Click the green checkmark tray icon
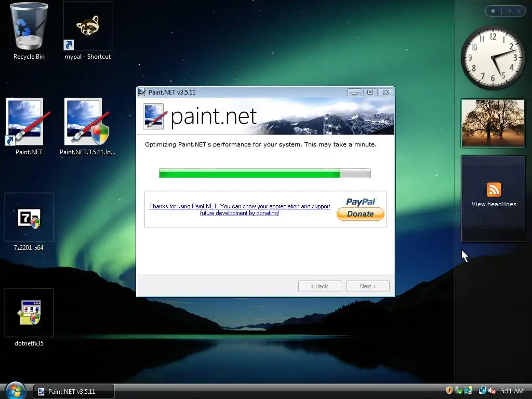This screenshot has height=399, width=532. click(x=458, y=391)
